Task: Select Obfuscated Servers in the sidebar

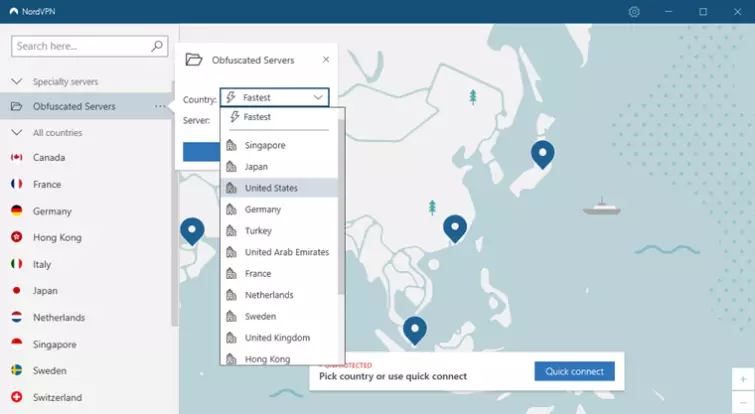Action: pos(86,106)
